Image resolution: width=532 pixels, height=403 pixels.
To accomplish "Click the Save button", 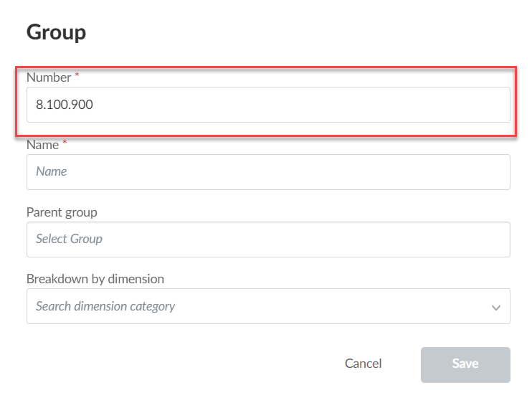I will click(x=465, y=365).
